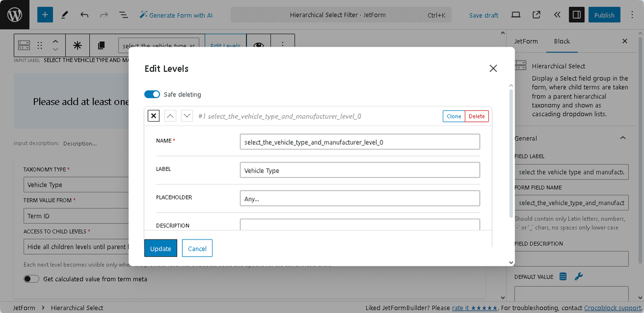Viewport: 644px width, 313px height.
Task: Toggle level visibility with the eye icon
Action: click(258, 46)
